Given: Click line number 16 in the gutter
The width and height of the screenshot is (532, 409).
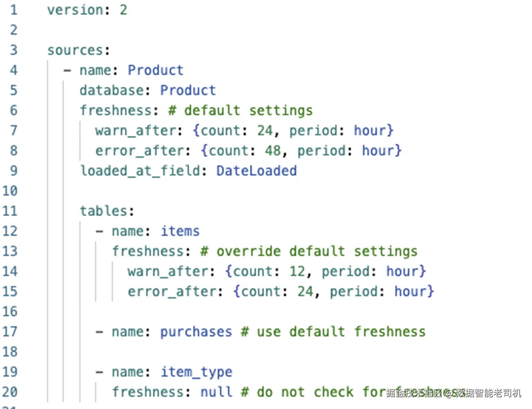Looking at the screenshot, I should point(10,311).
